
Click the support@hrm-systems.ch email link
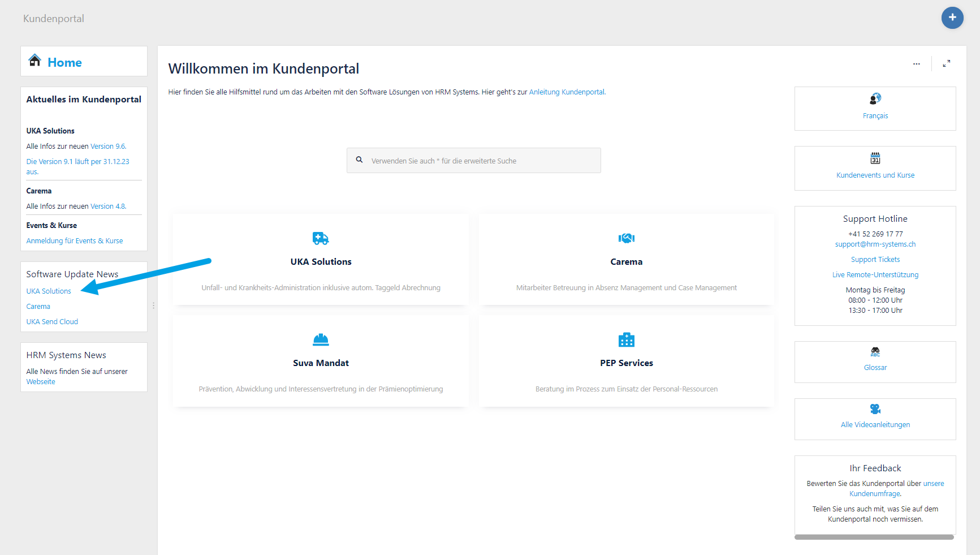(x=875, y=244)
